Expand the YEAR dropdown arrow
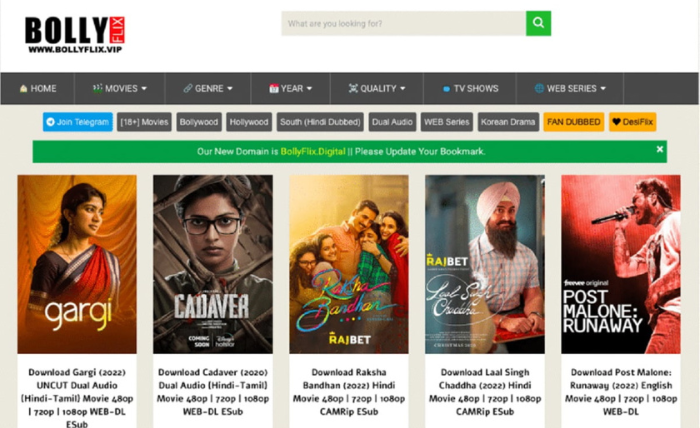The height and width of the screenshot is (428, 700). point(309,89)
